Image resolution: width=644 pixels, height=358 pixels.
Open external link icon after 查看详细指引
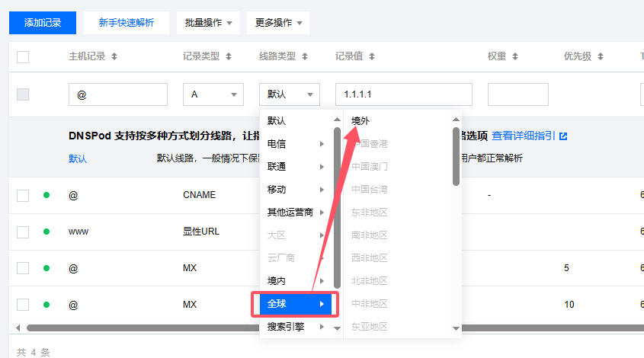[x=563, y=136]
